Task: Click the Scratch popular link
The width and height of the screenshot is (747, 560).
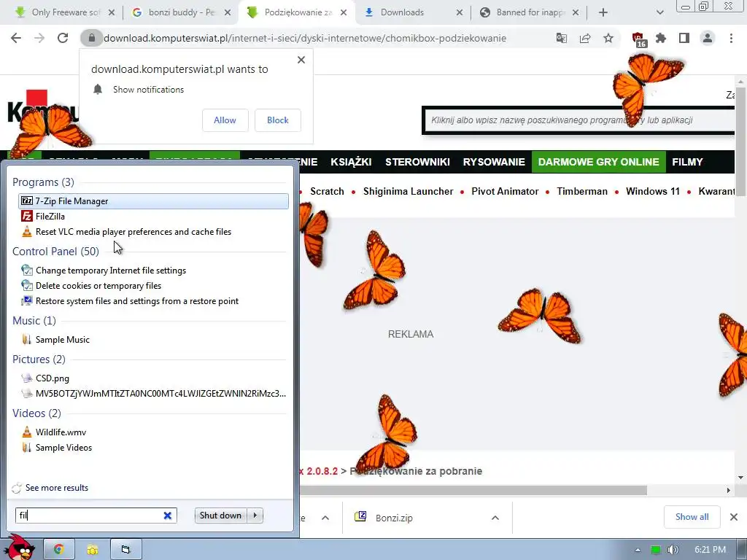Action: point(327,192)
